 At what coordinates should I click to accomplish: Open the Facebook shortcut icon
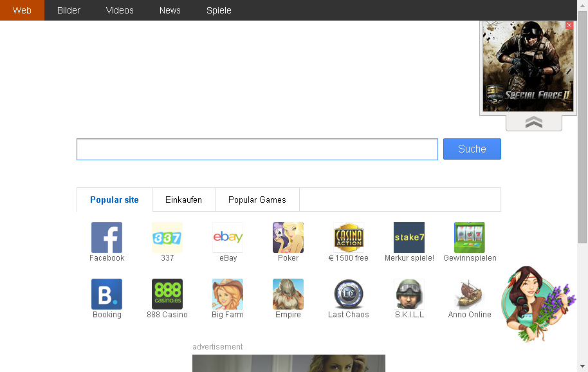click(107, 237)
